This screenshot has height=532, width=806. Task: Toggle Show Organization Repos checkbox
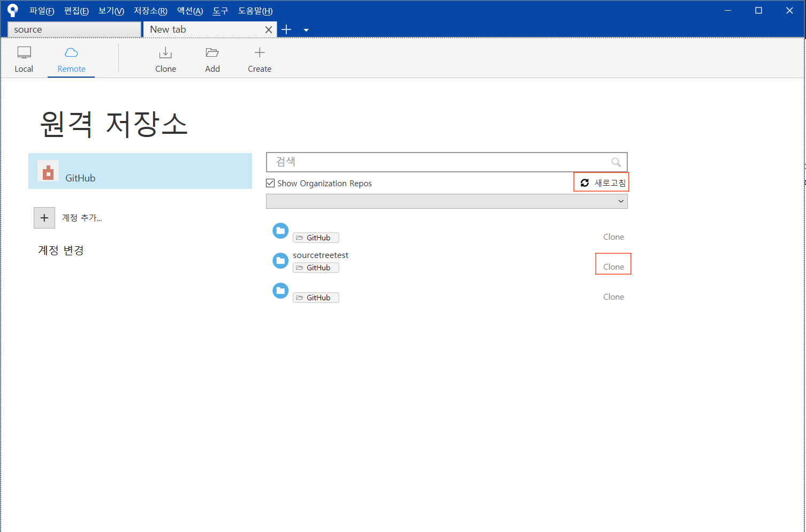pos(270,183)
